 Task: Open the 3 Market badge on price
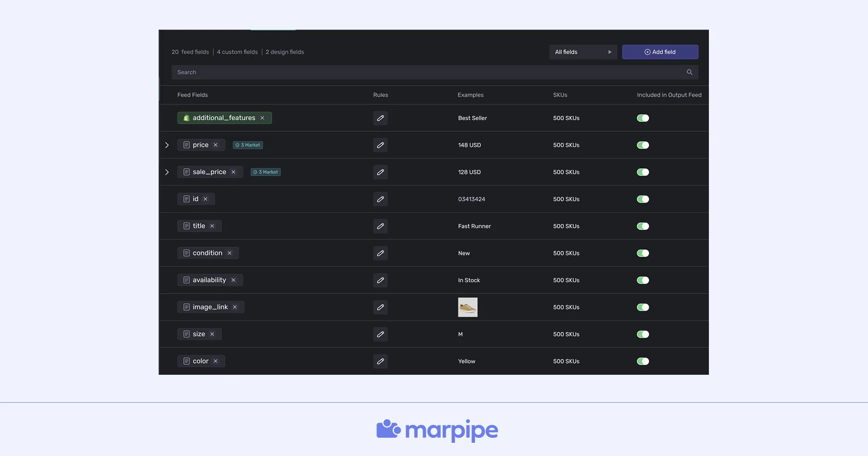(248, 145)
